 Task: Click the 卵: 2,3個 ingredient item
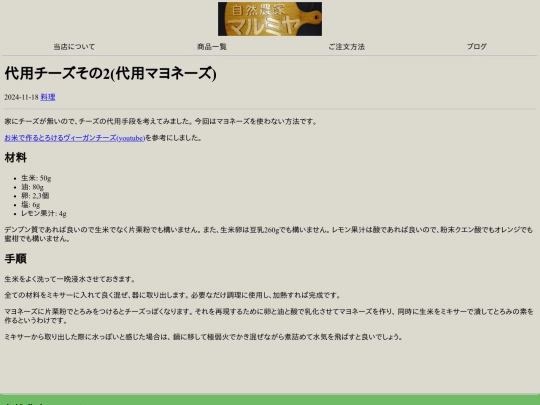point(35,196)
